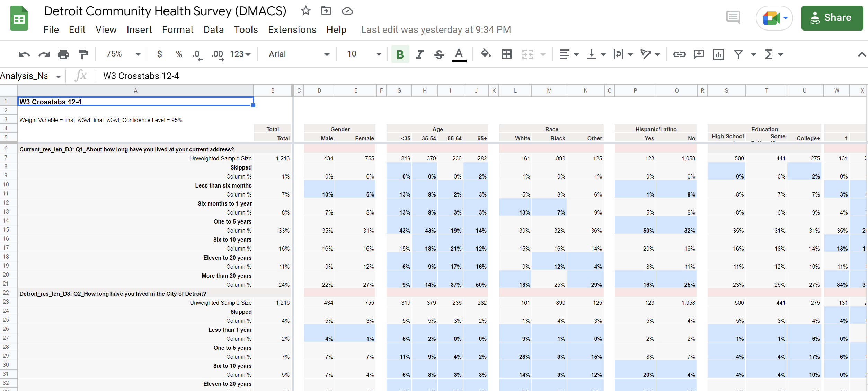Open text wrapping dropdown

[x=623, y=54]
